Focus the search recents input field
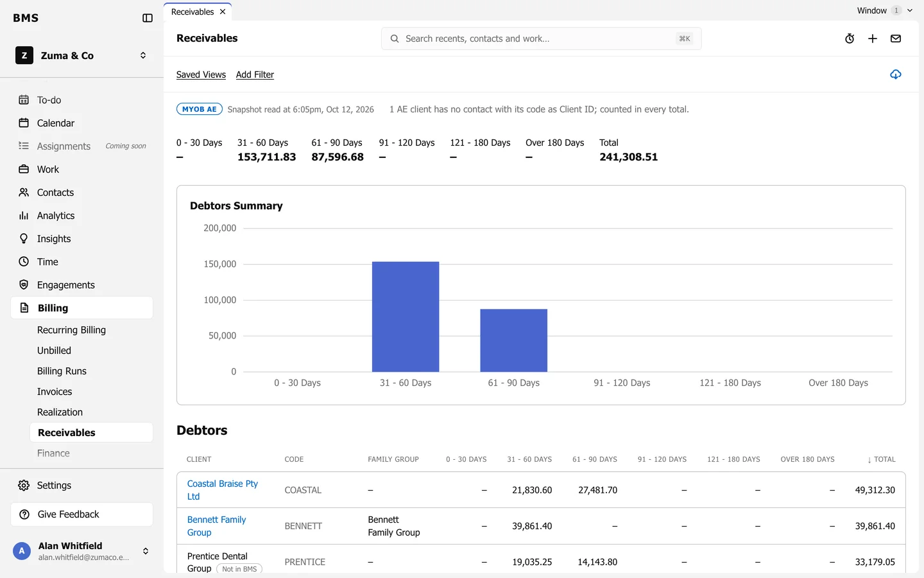This screenshot has width=924, height=578. pyautogui.click(x=541, y=39)
